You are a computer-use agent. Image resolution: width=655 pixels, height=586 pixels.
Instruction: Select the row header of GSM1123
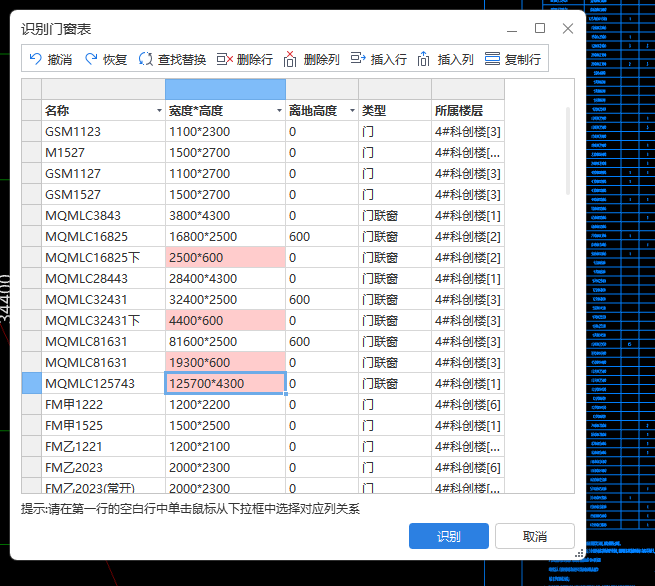click(32, 132)
